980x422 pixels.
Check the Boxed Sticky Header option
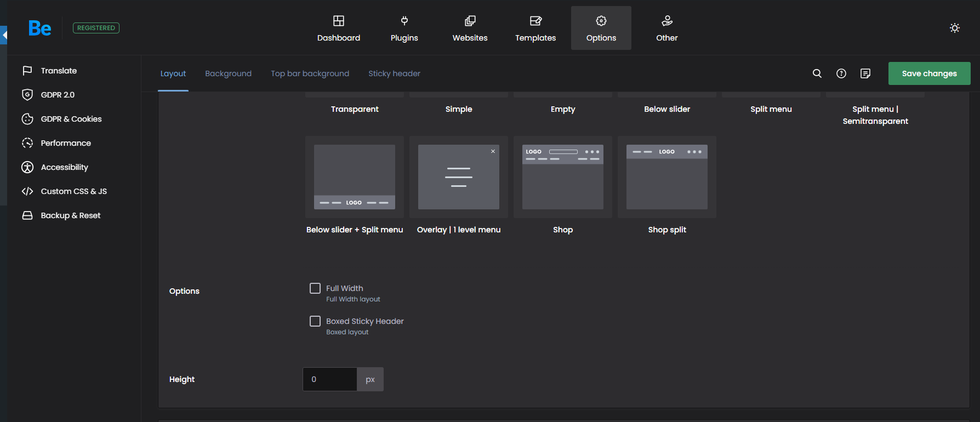point(315,321)
